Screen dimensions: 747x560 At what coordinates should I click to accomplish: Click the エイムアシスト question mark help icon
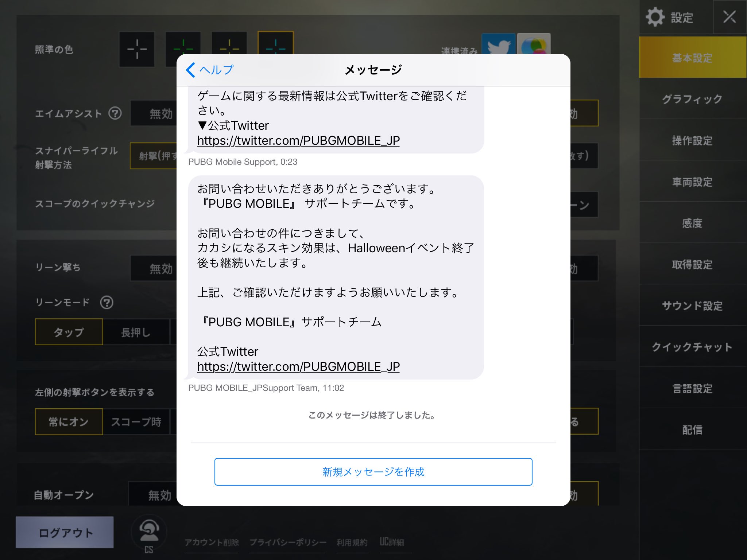[x=115, y=113]
